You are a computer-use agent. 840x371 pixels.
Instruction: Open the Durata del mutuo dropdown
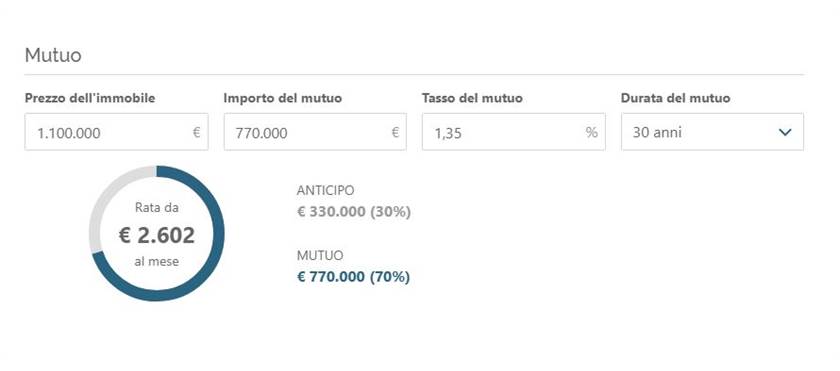tap(712, 132)
